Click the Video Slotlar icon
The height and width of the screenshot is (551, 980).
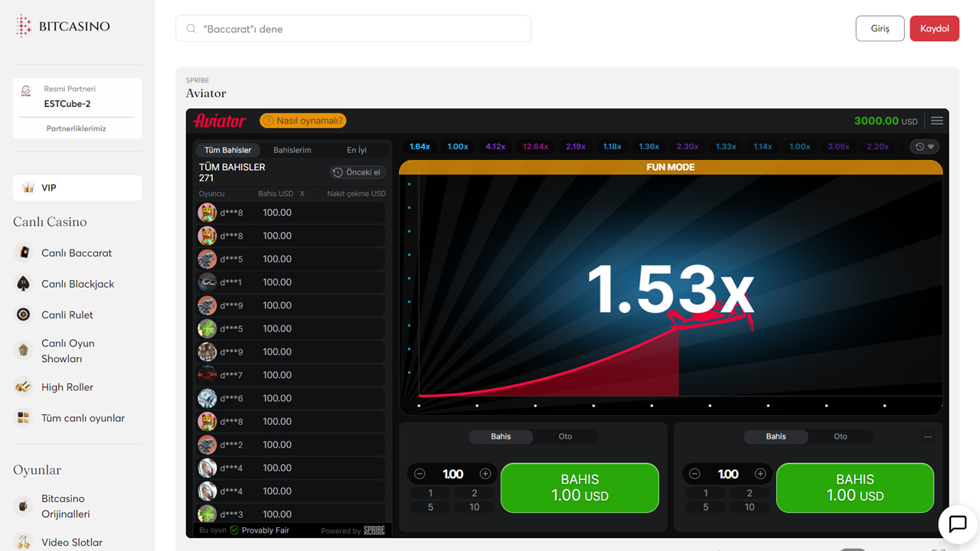point(24,542)
